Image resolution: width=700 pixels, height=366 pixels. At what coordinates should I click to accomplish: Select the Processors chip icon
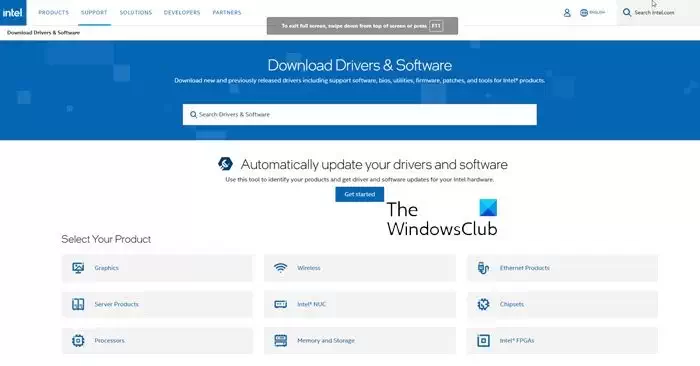[x=78, y=341]
